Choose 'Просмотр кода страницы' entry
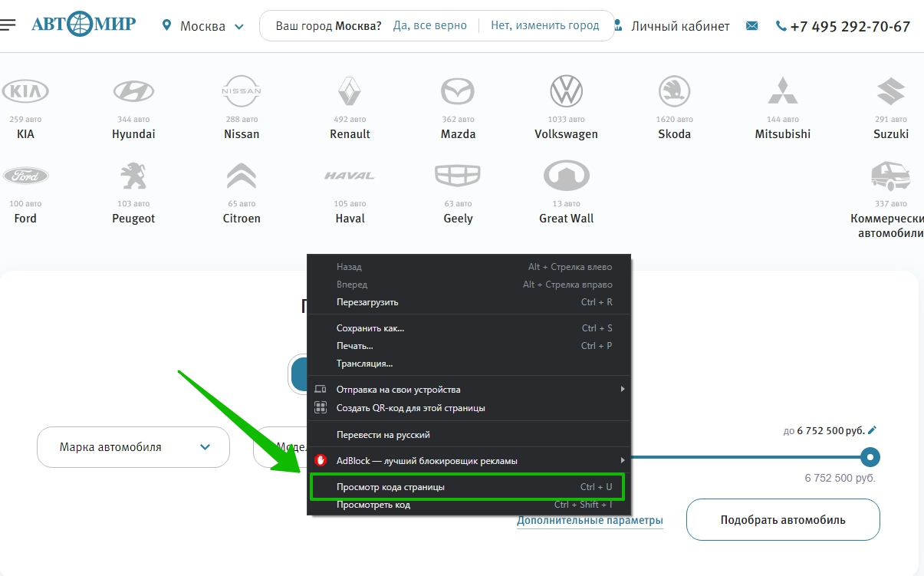The image size is (924, 576). [469, 487]
